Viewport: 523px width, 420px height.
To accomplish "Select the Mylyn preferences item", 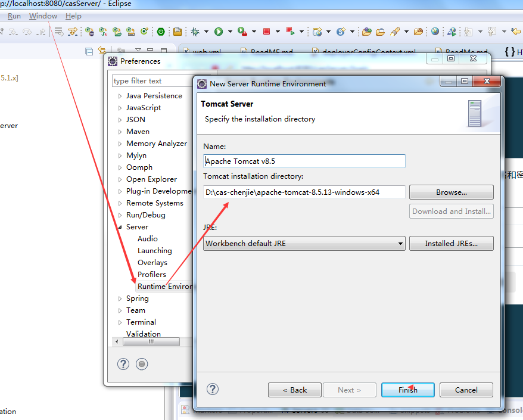I will click(x=136, y=155).
